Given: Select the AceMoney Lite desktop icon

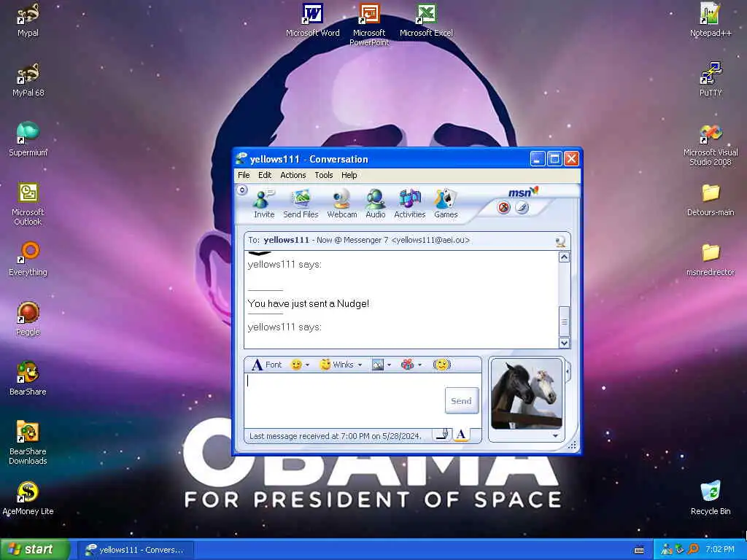Looking at the screenshot, I should coord(28,498).
